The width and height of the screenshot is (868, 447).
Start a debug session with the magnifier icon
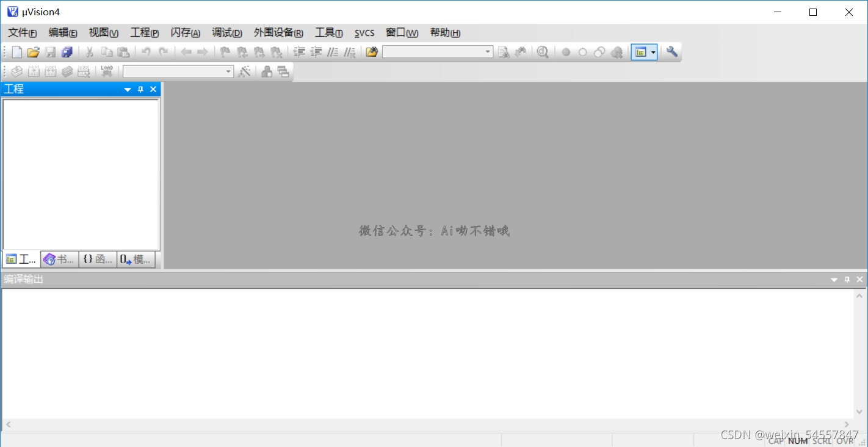(x=543, y=52)
